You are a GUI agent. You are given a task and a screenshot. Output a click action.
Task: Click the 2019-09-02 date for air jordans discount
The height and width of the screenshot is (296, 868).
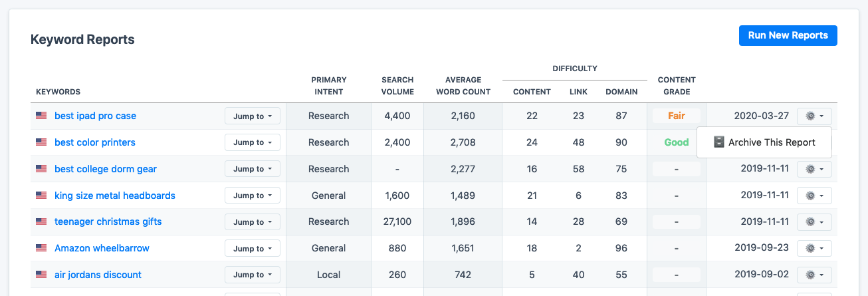point(761,275)
